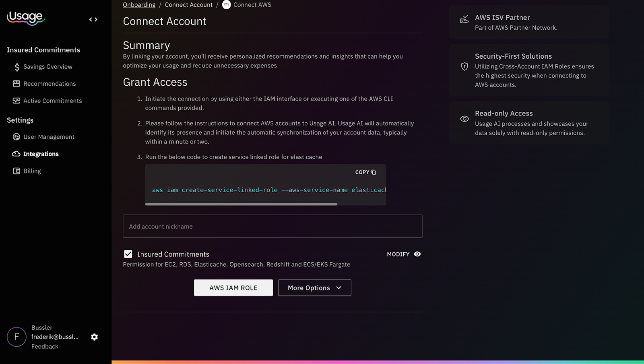Click the Security-First Solutions card title
This screenshot has width=644, height=364.
[513, 56]
